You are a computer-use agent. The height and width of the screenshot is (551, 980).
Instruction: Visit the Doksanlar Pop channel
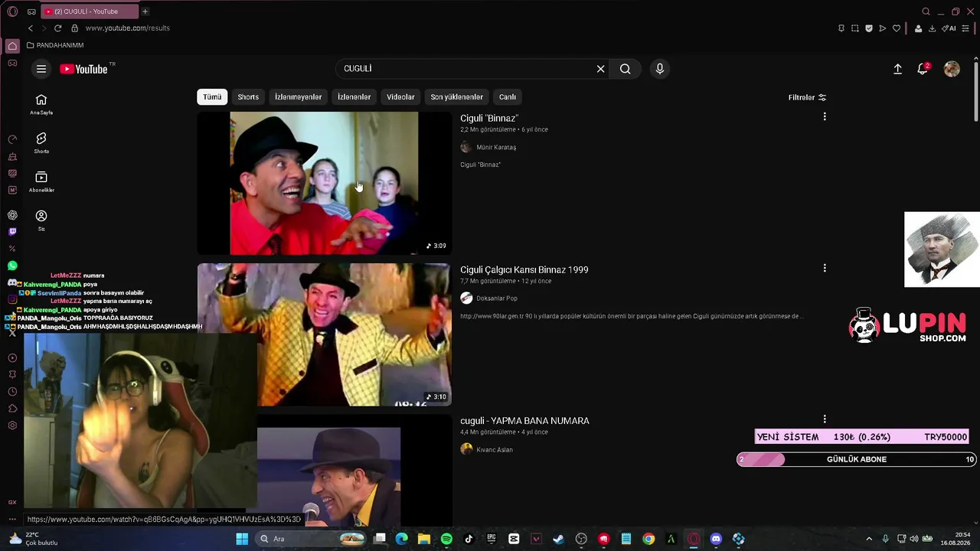click(x=497, y=298)
